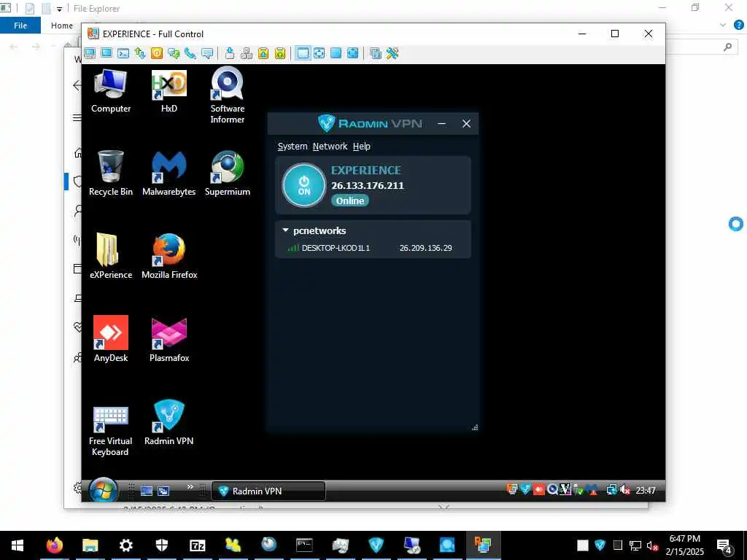Viewport: 747px width, 560px height.
Task: Click the Full Control mode toolbar icon
Action: tap(90, 53)
